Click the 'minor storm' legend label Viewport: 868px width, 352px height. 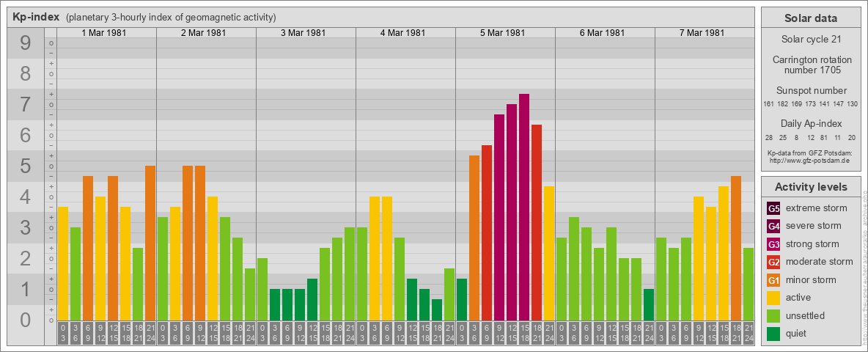(x=811, y=279)
